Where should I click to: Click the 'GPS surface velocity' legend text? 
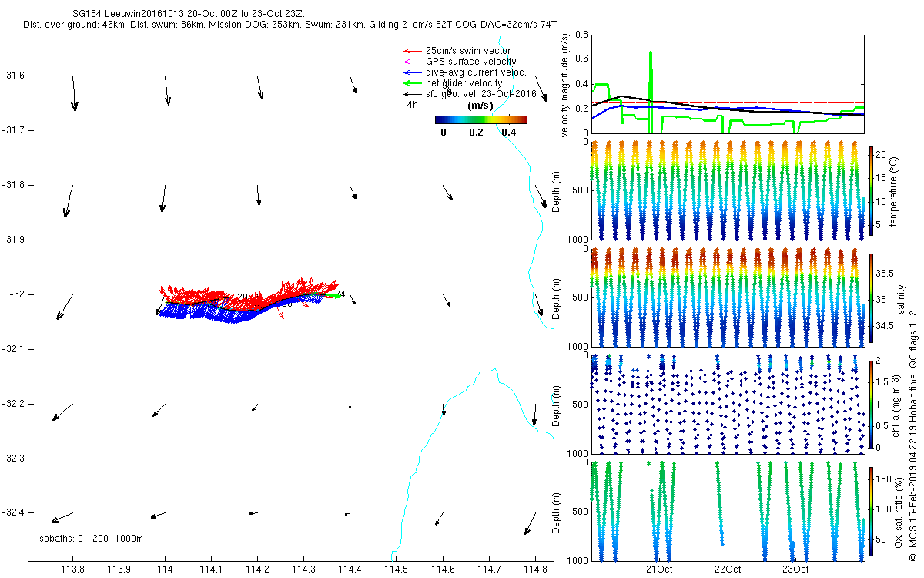470,62
